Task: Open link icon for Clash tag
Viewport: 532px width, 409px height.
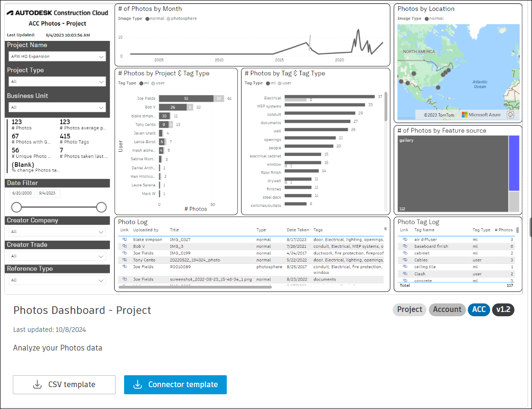Action: 405,273
